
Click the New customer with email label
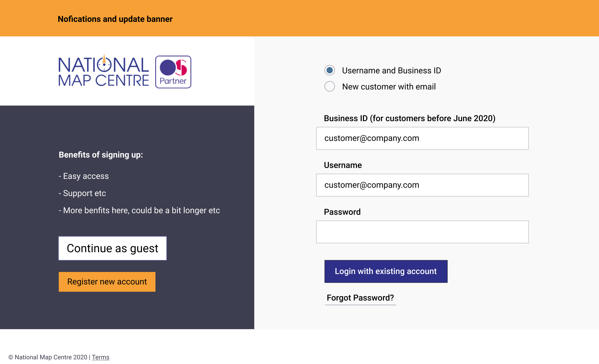[x=389, y=87]
